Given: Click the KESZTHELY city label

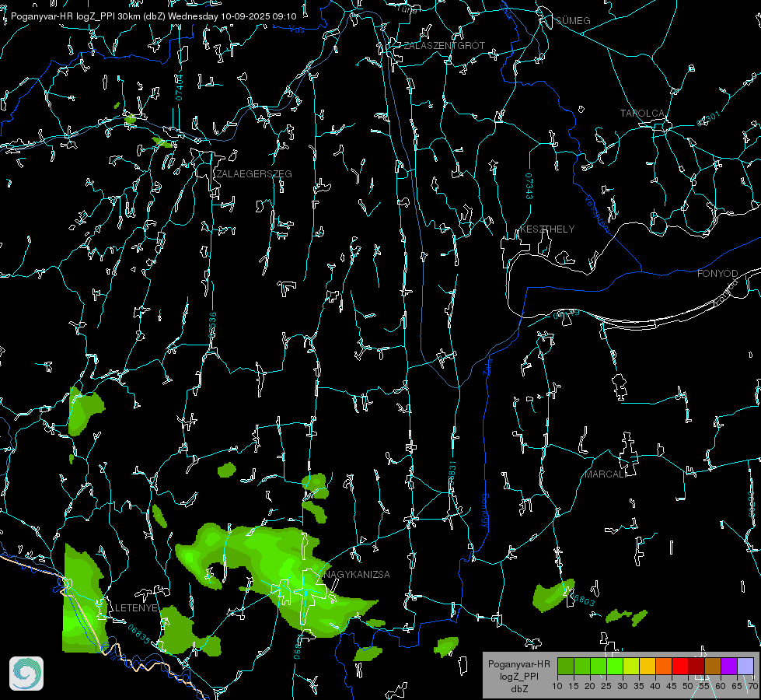Looking at the screenshot, I should pos(547,229).
